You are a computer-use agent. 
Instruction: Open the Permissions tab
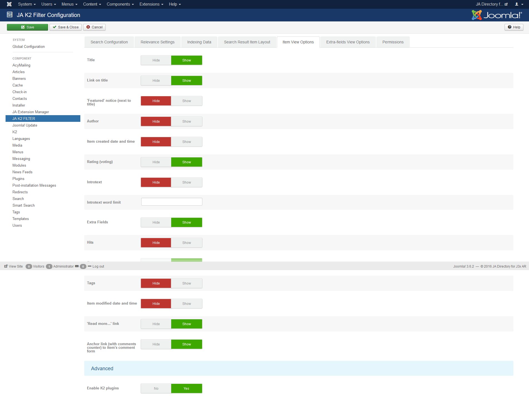pyautogui.click(x=393, y=42)
